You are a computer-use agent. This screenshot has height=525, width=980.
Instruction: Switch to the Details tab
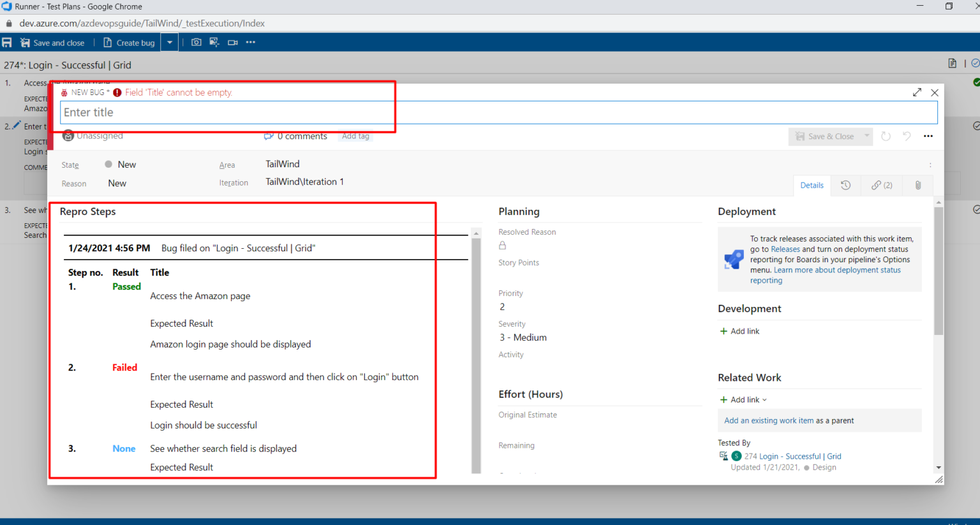(812, 186)
